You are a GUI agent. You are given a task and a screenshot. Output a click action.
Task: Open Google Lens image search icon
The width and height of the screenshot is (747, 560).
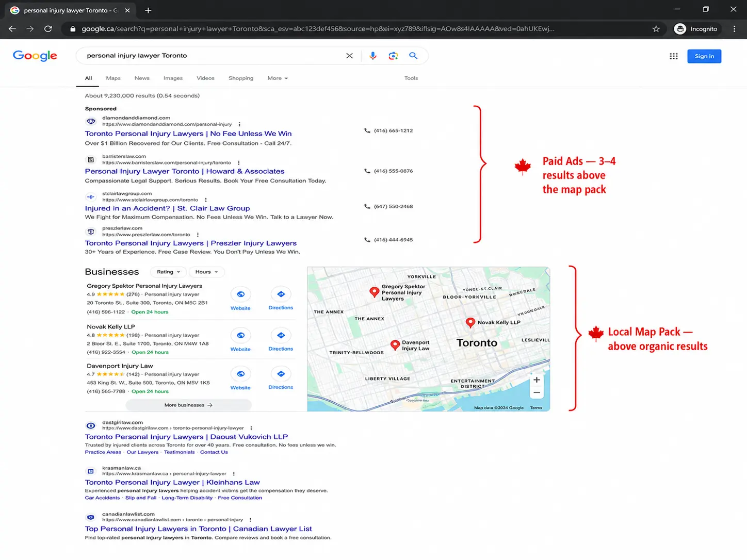point(393,56)
